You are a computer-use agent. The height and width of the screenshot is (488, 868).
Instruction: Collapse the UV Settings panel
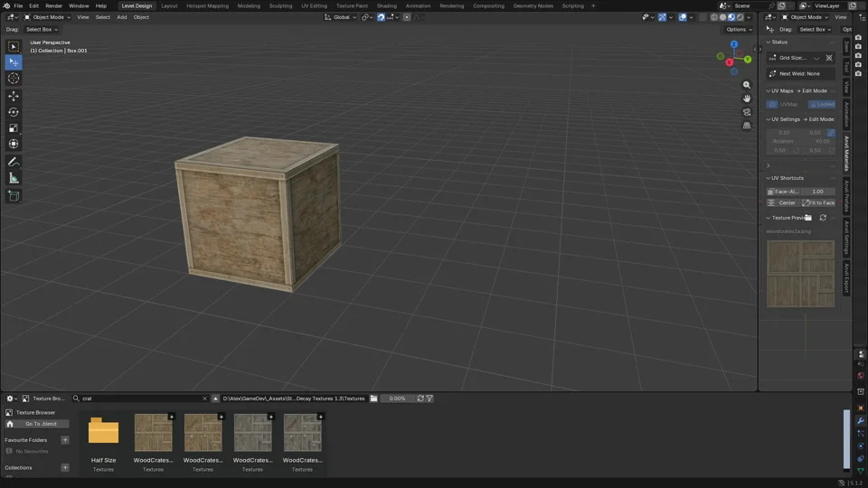point(769,119)
